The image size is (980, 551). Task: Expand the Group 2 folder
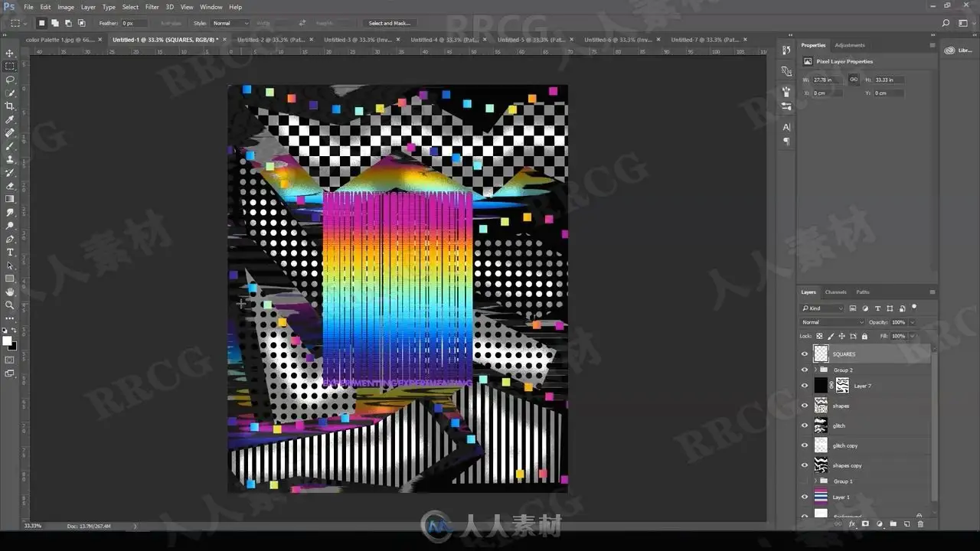pos(815,370)
